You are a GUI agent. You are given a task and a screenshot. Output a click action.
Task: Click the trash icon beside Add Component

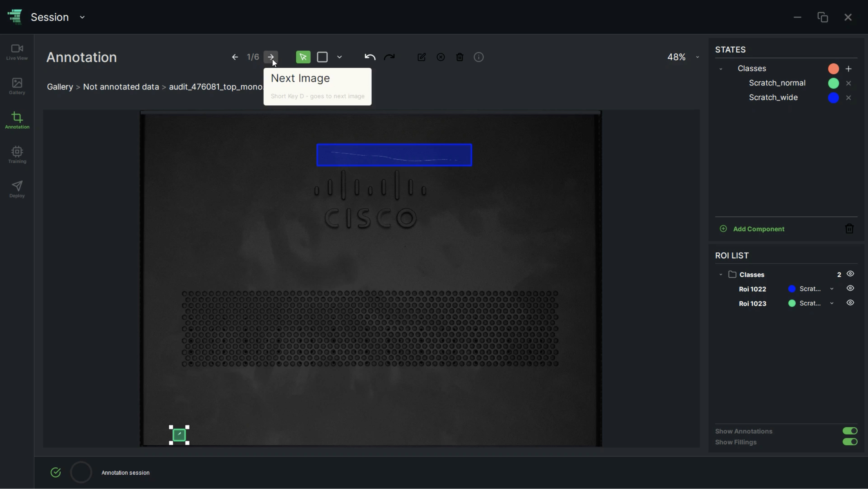(849, 229)
